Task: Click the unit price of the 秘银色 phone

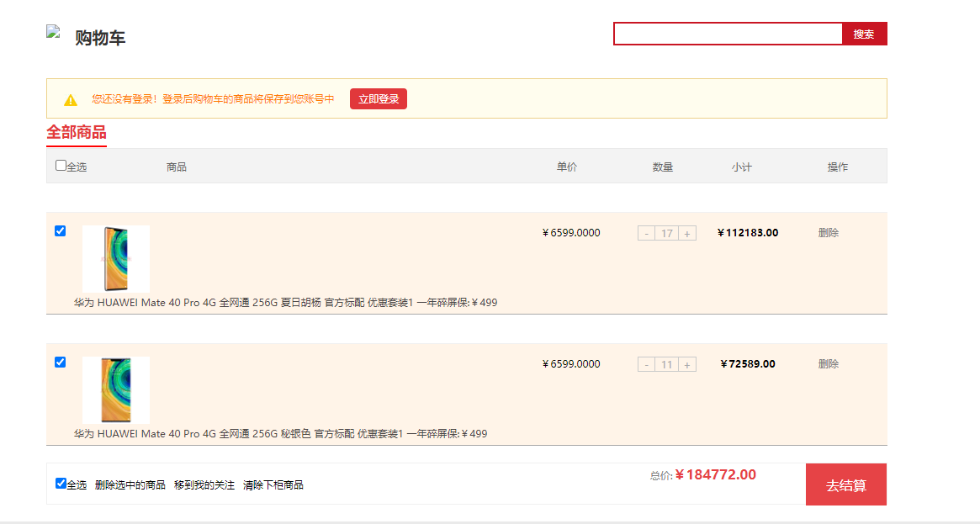Action: click(x=571, y=364)
